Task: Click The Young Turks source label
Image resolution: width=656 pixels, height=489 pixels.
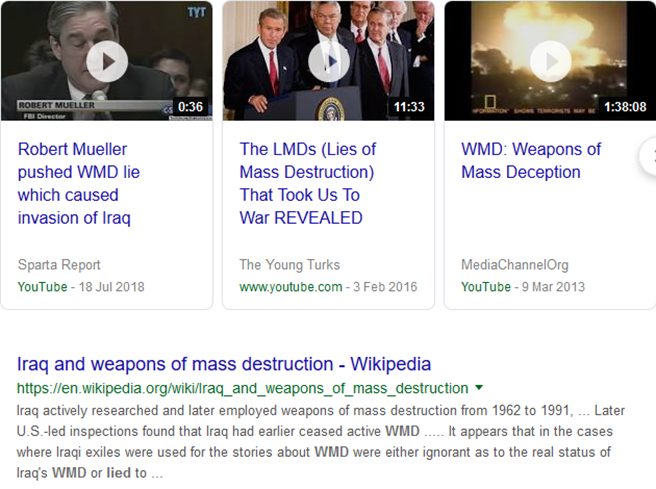Action: click(290, 265)
